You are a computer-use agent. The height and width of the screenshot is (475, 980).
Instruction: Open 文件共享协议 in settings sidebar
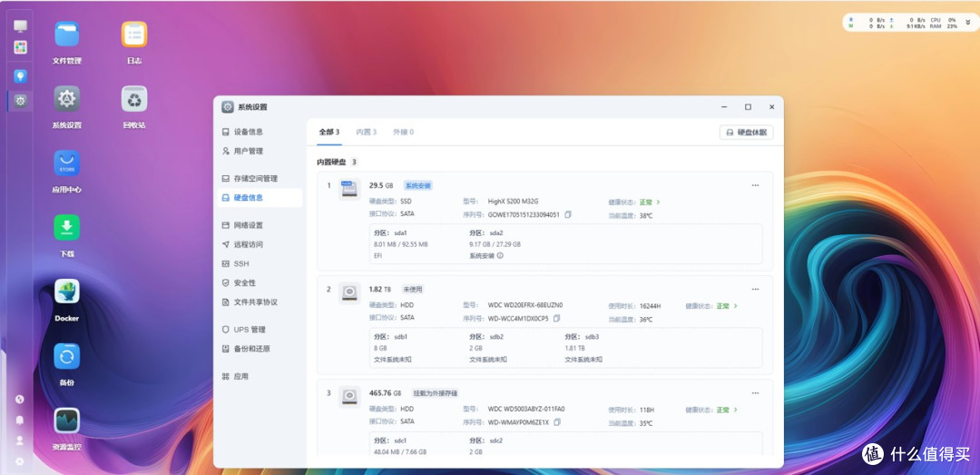pos(260,302)
